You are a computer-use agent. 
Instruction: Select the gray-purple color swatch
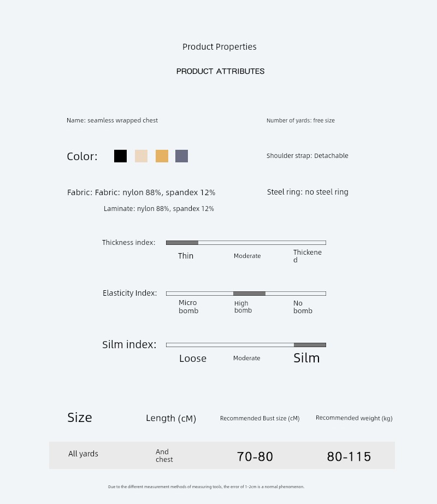tap(181, 156)
